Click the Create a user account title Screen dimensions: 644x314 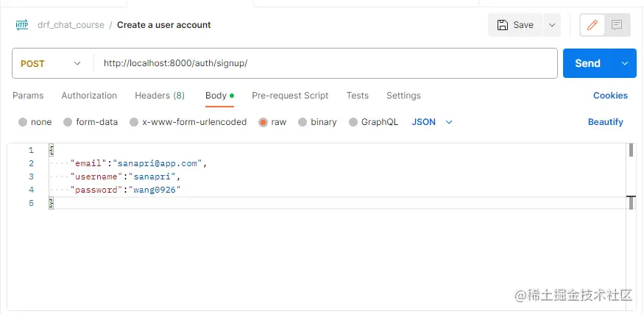(164, 25)
